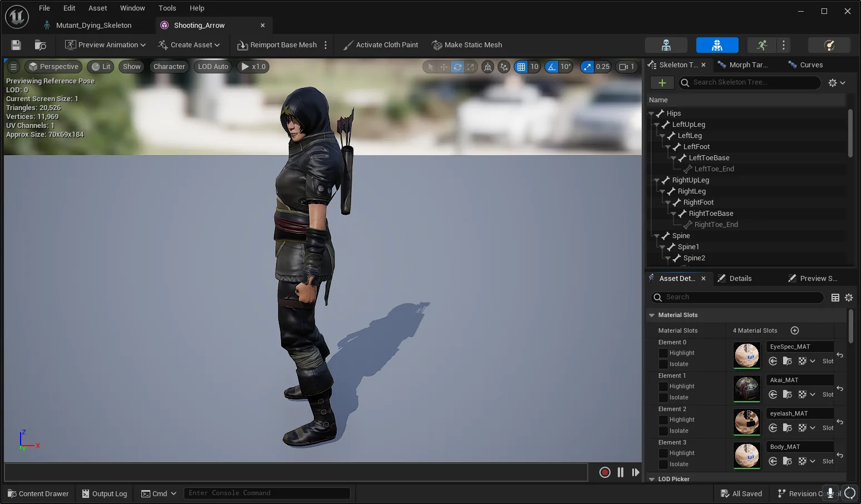Viewport: 861px width, 504px height.
Task: Collapse the Hips bone in skeleton tree
Action: pyautogui.click(x=651, y=113)
